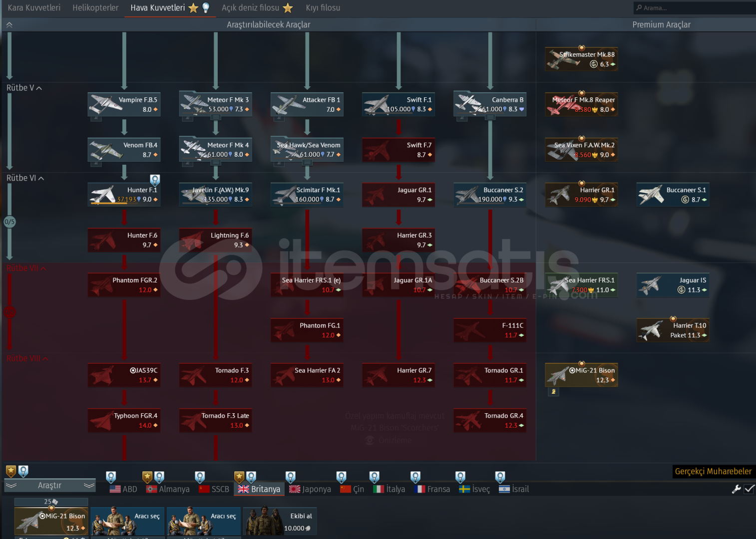Select the premium MiG-21 Bison card

click(x=581, y=375)
